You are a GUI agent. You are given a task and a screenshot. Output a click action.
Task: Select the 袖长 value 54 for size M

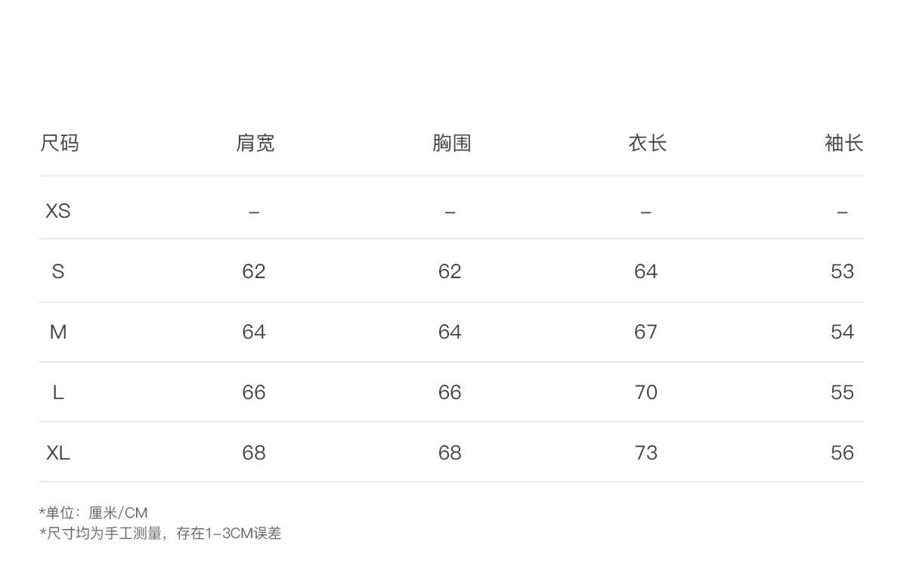coord(842,332)
